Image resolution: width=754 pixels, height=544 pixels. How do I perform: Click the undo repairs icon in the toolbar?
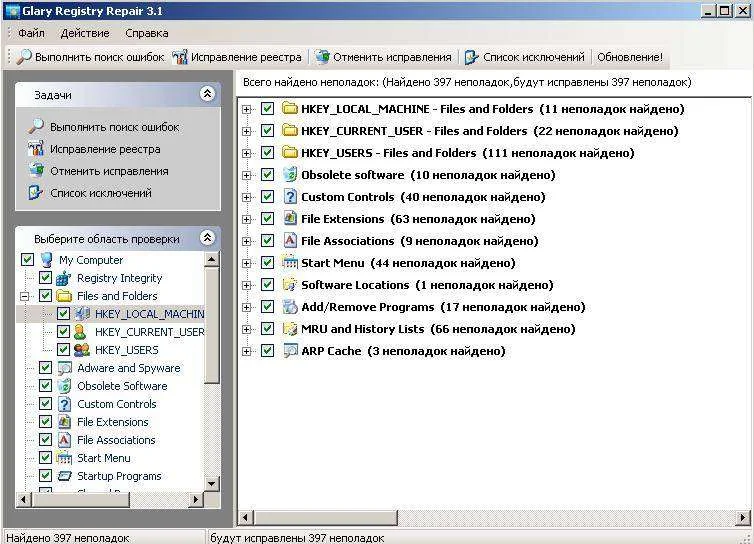322,57
